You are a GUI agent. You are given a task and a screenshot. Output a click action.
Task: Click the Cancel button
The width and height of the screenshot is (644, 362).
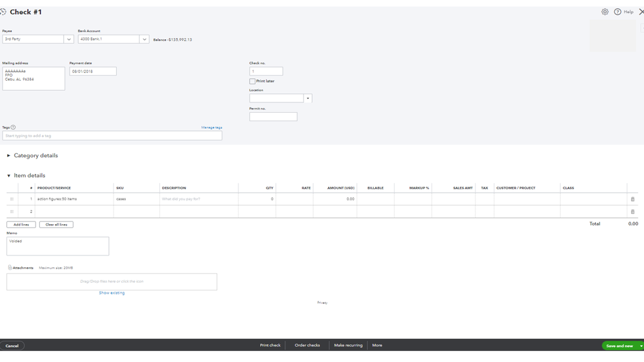tap(12, 346)
